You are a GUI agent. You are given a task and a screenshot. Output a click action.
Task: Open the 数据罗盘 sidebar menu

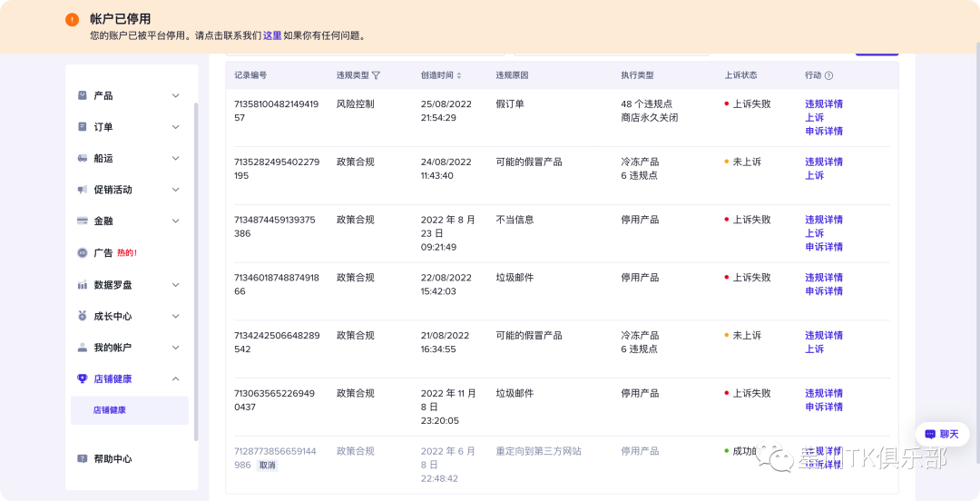point(130,285)
